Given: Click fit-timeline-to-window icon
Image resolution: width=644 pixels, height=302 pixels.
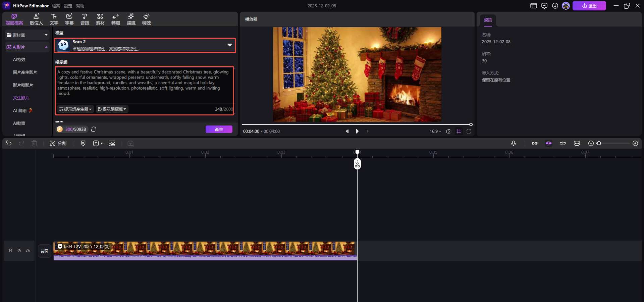Looking at the screenshot, I should click(577, 143).
